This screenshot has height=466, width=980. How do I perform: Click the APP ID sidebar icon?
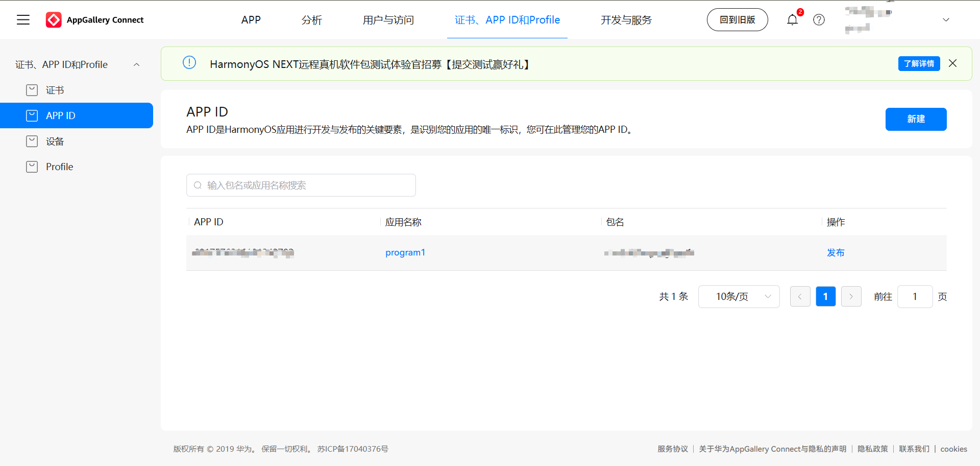(32, 115)
